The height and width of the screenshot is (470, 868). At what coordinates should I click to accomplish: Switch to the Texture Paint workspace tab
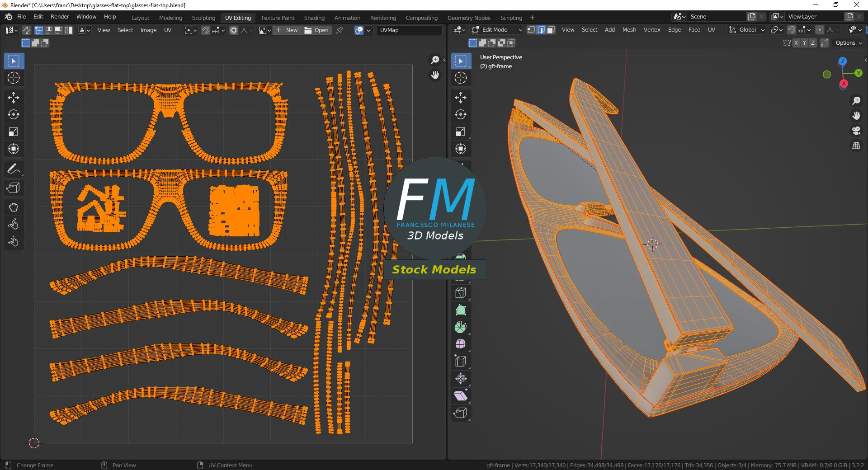[277, 18]
